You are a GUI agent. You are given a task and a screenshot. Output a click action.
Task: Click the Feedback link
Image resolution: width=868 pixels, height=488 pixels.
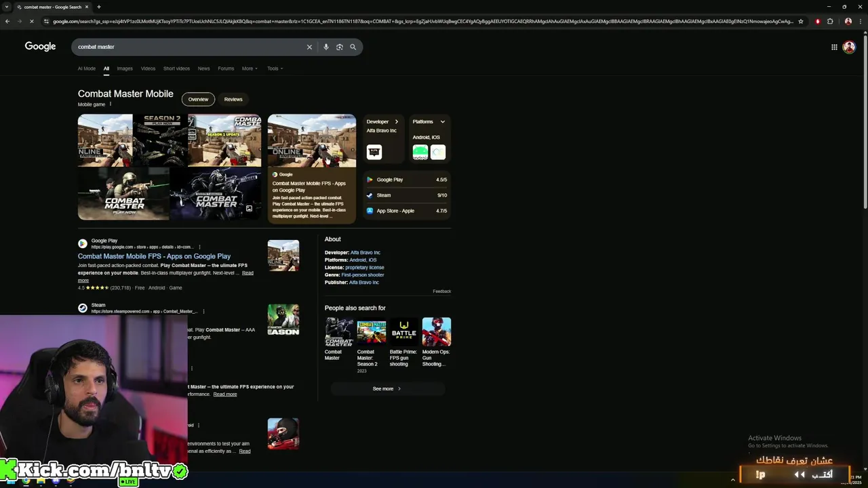pyautogui.click(x=441, y=291)
